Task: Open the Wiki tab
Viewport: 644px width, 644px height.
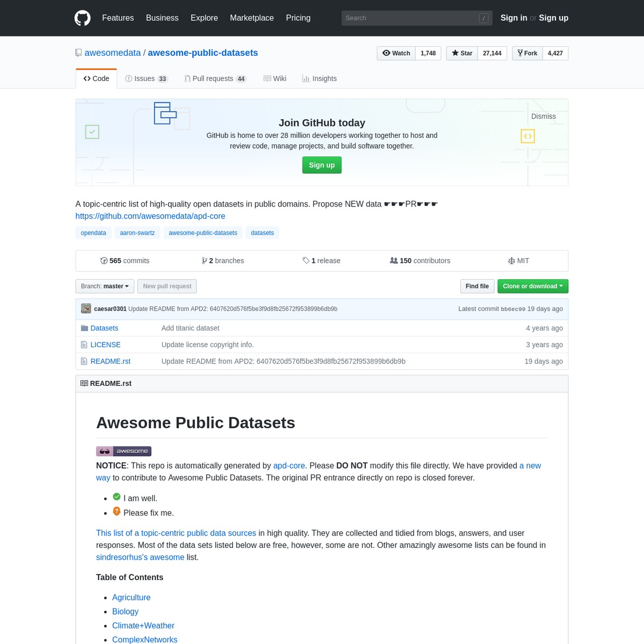Action: tap(275, 78)
